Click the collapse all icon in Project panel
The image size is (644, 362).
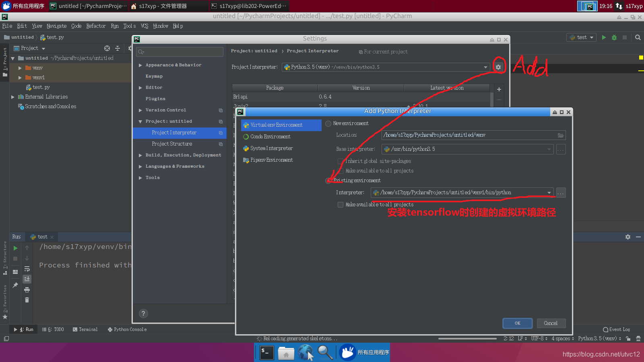pos(118,48)
